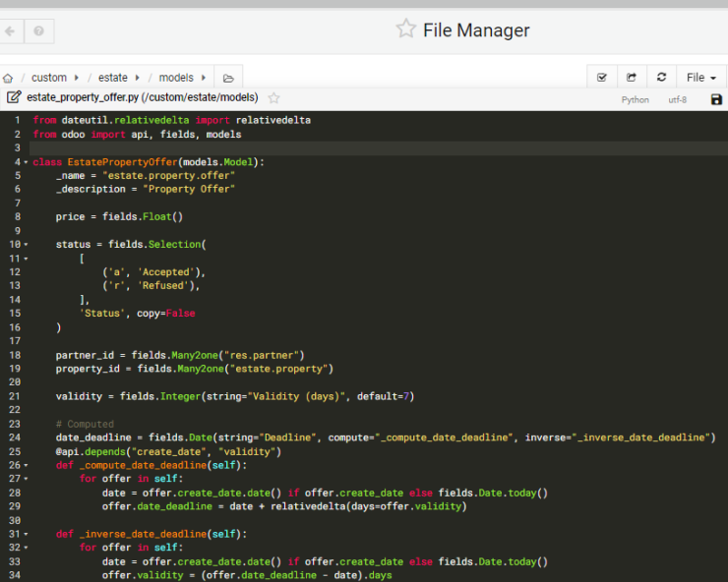
Task: Open the help question mark button
Action: (39, 31)
